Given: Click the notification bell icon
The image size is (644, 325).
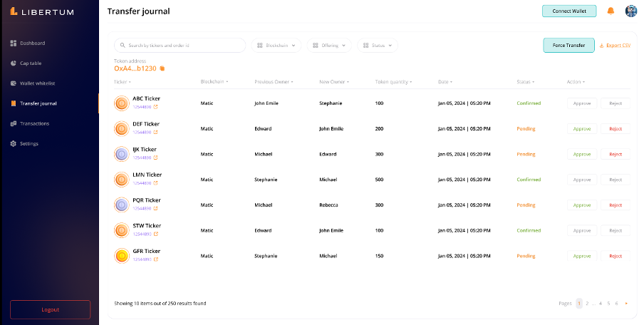Looking at the screenshot, I should click(x=611, y=11).
